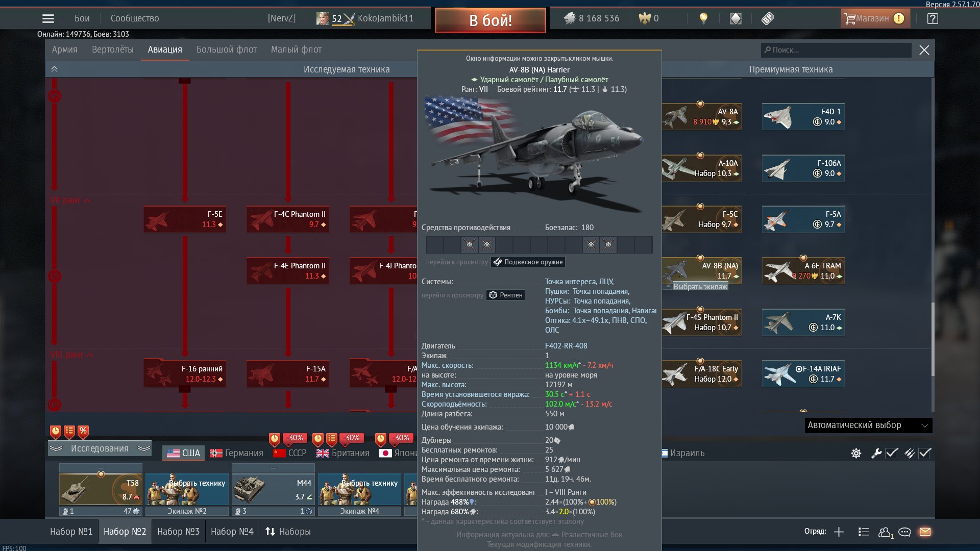
Task: Open the hamburger main menu
Action: pos(48,18)
